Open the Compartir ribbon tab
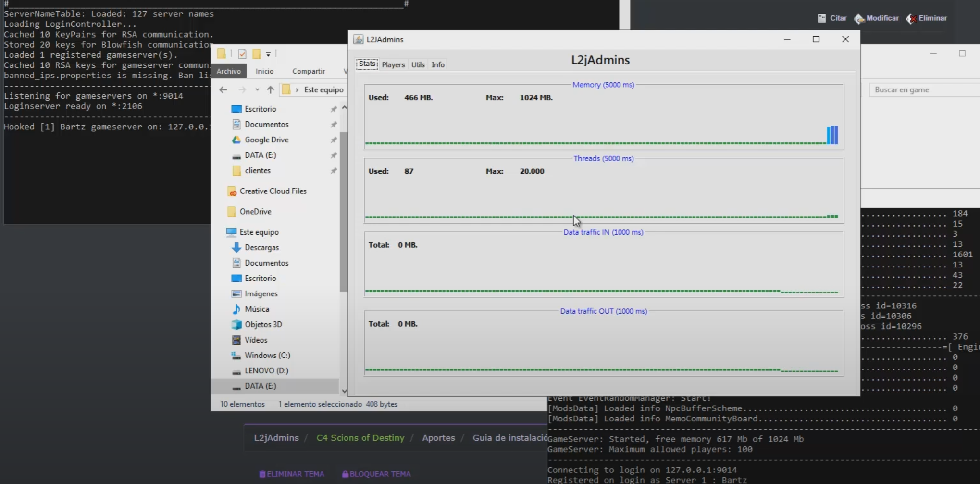This screenshot has height=484, width=980. [309, 71]
